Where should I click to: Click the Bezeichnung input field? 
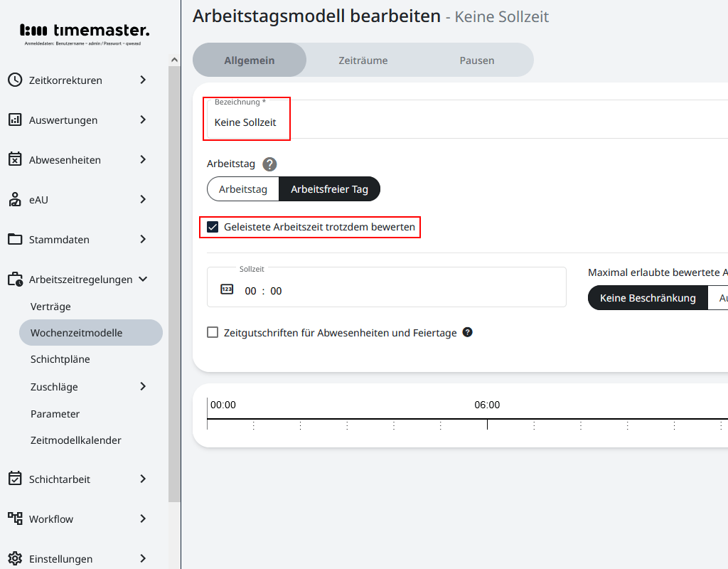pos(246,122)
